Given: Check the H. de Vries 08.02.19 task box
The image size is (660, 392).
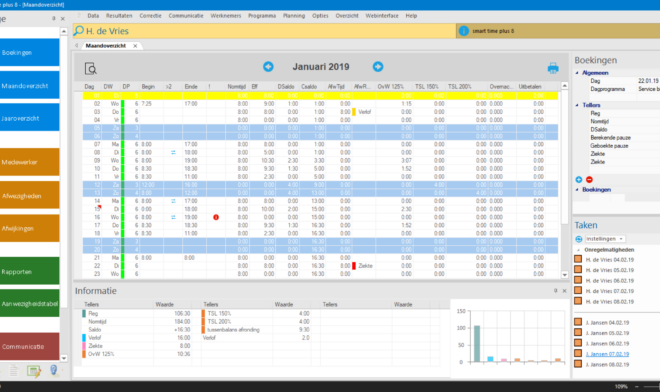Looking at the screenshot, I should coord(578,301).
